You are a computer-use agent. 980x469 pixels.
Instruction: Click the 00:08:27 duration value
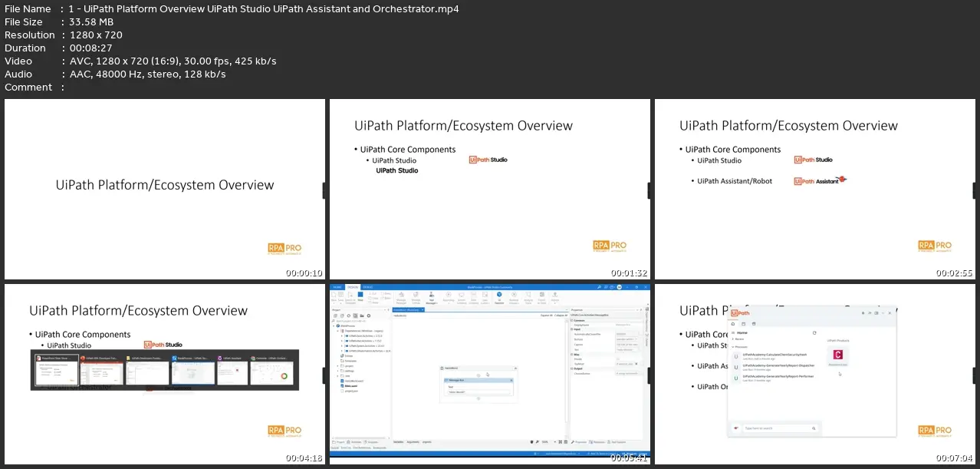90,48
